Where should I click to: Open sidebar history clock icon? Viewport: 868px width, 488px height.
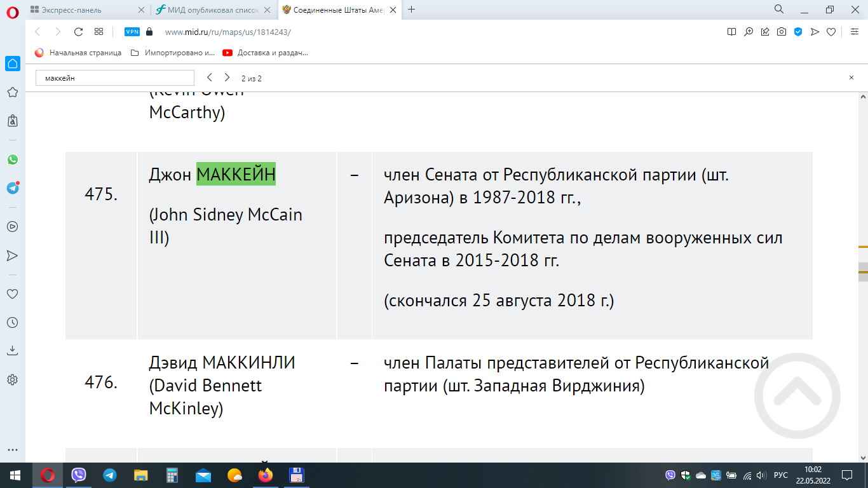(12, 322)
